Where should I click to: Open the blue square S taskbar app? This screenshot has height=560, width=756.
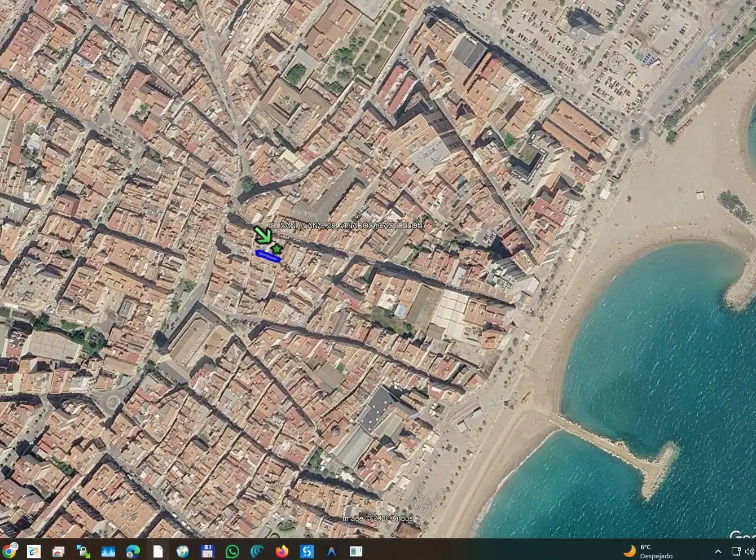coord(306,551)
